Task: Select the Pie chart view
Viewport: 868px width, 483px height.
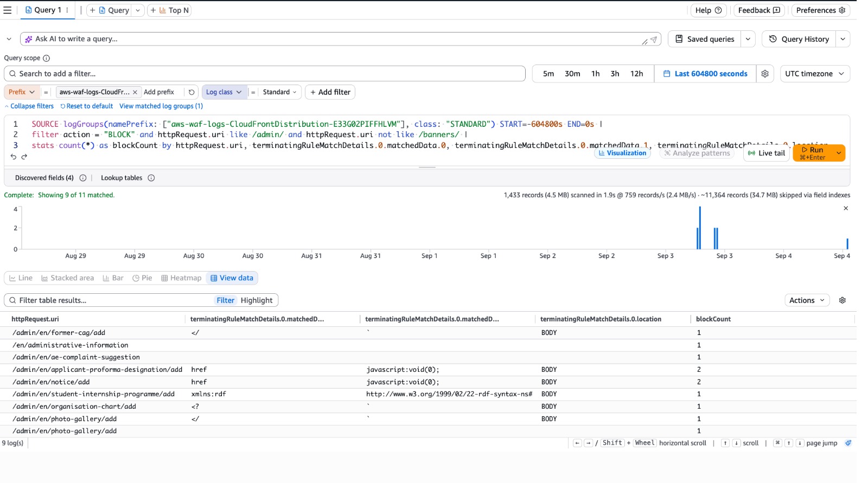Action: click(x=142, y=278)
